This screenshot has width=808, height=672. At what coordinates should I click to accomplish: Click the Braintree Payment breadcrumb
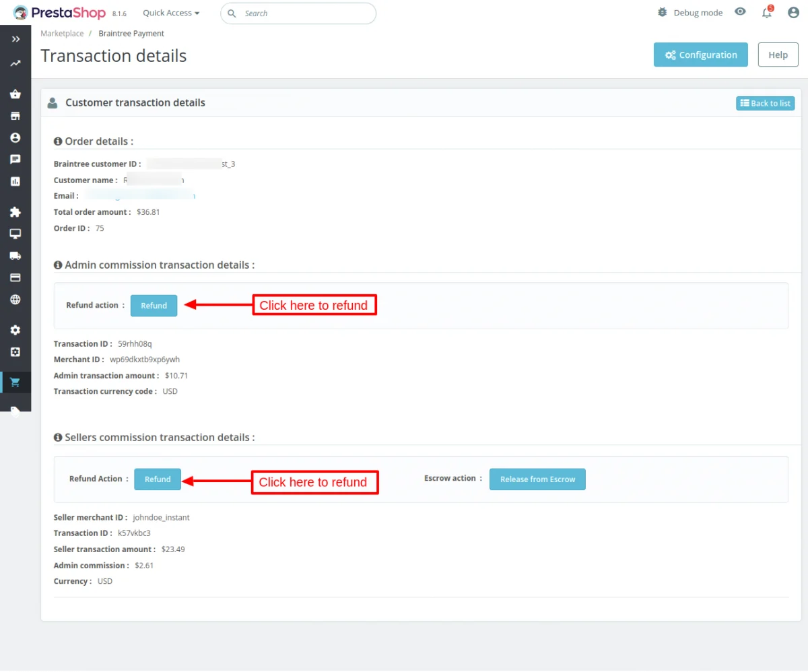(131, 33)
